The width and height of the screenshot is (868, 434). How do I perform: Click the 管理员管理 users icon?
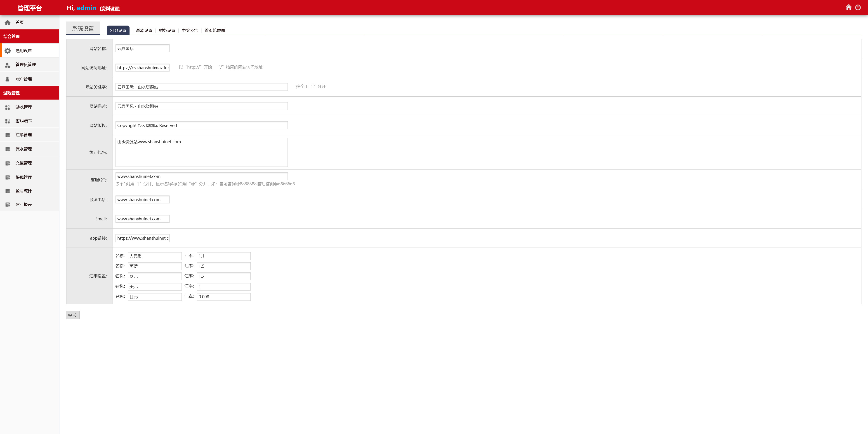7,65
